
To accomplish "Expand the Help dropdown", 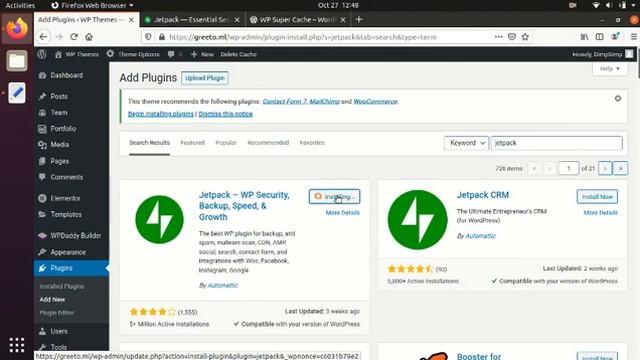I will coord(610,68).
